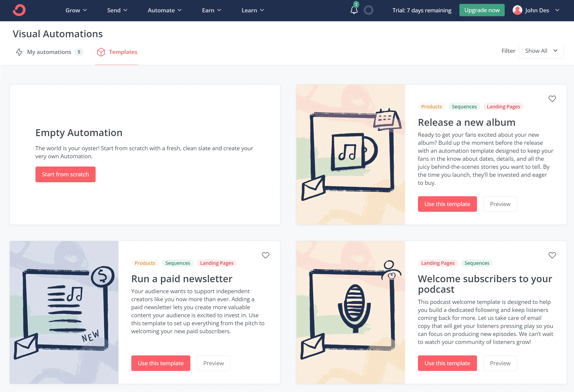This screenshot has height=392, width=574.
Task: Click the Run a paid newsletter thumbnail image
Action: [x=64, y=312]
